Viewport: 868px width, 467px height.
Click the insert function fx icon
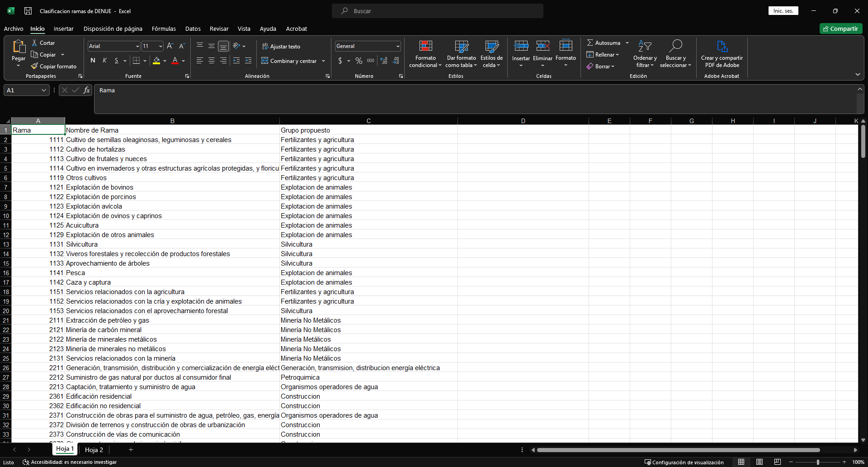click(86, 90)
